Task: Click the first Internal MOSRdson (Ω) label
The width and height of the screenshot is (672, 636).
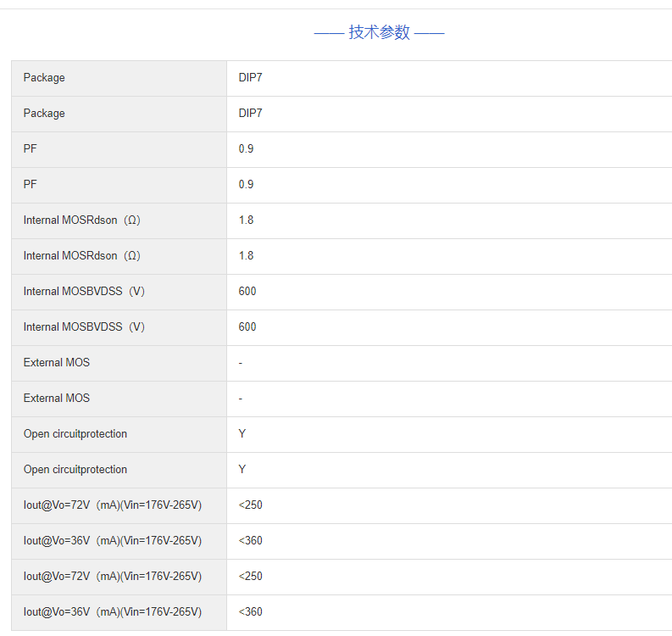Action: (x=81, y=220)
